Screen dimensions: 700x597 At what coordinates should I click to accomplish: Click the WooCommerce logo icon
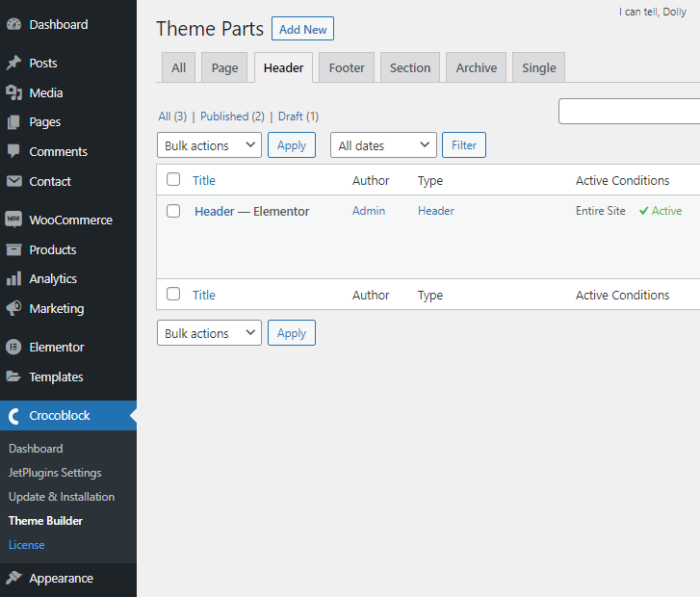coord(13,220)
